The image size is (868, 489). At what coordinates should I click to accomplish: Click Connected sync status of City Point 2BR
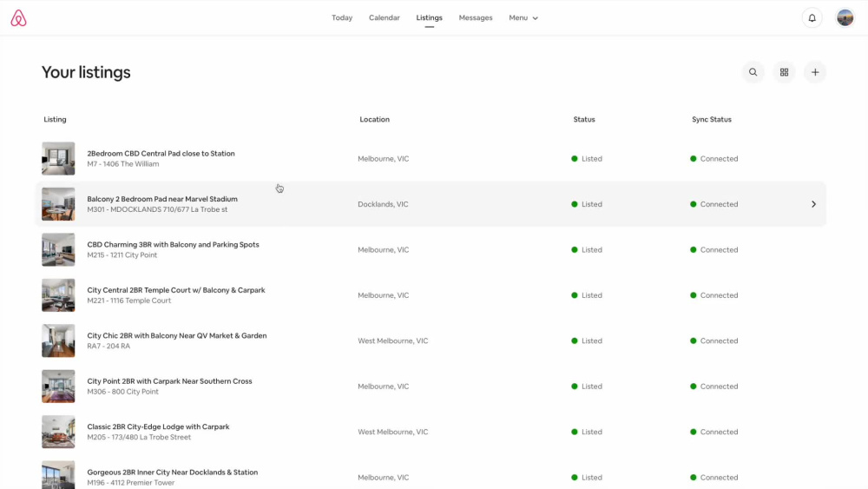point(714,386)
